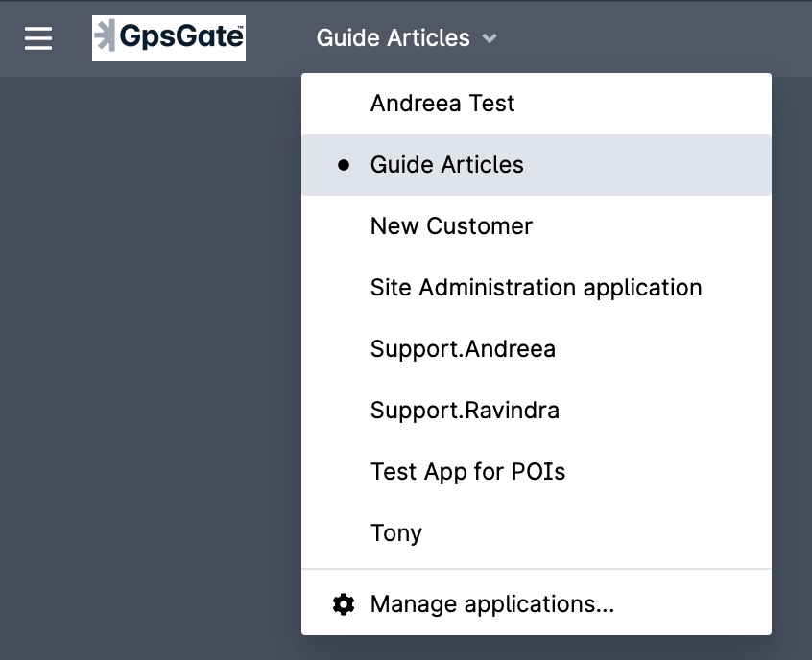Expand the Guide Articles application dropdown
Viewport: 812px width, 660px height.
click(405, 38)
